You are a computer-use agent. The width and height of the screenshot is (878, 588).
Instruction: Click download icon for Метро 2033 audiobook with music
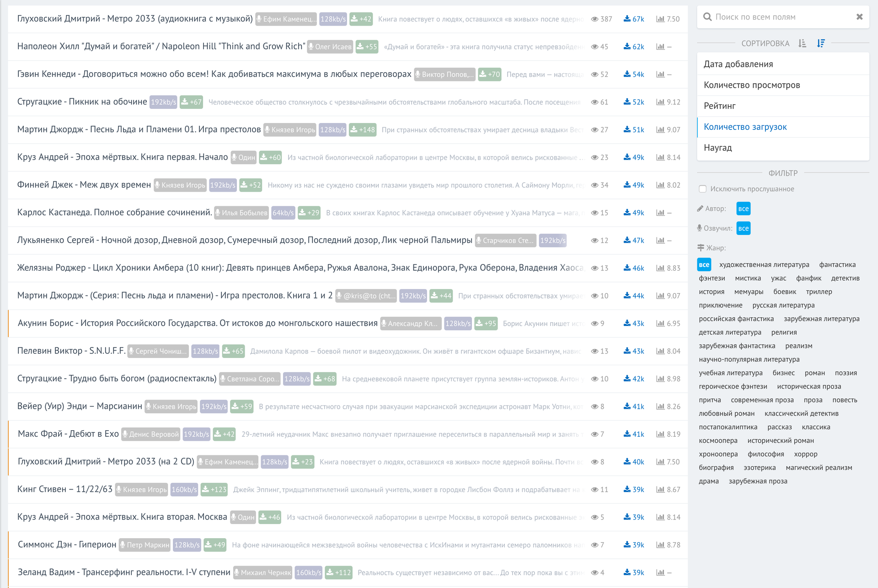pos(627,19)
